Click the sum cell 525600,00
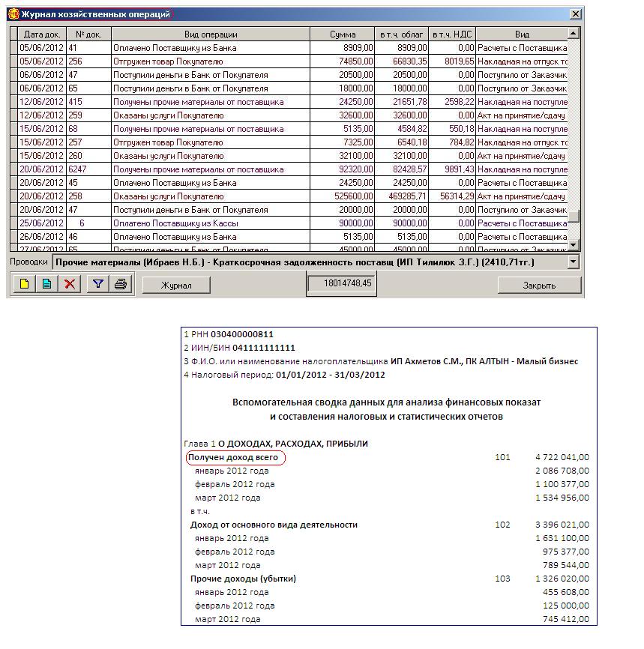 click(x=343, y=196)
